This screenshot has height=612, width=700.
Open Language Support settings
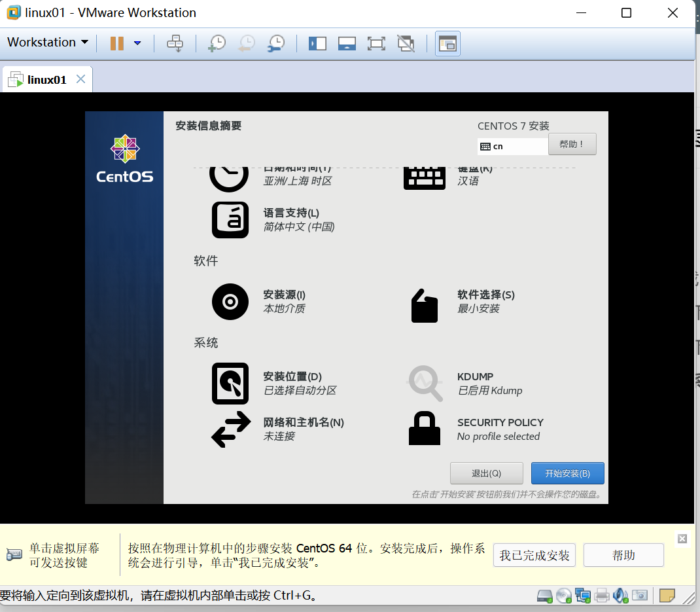tap(273, 220)
